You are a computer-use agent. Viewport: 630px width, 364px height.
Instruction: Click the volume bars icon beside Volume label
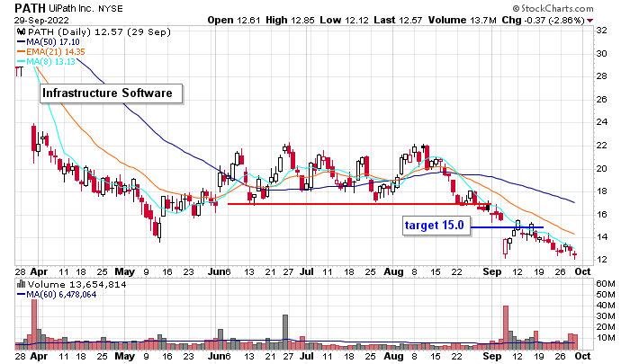[22, 285]
